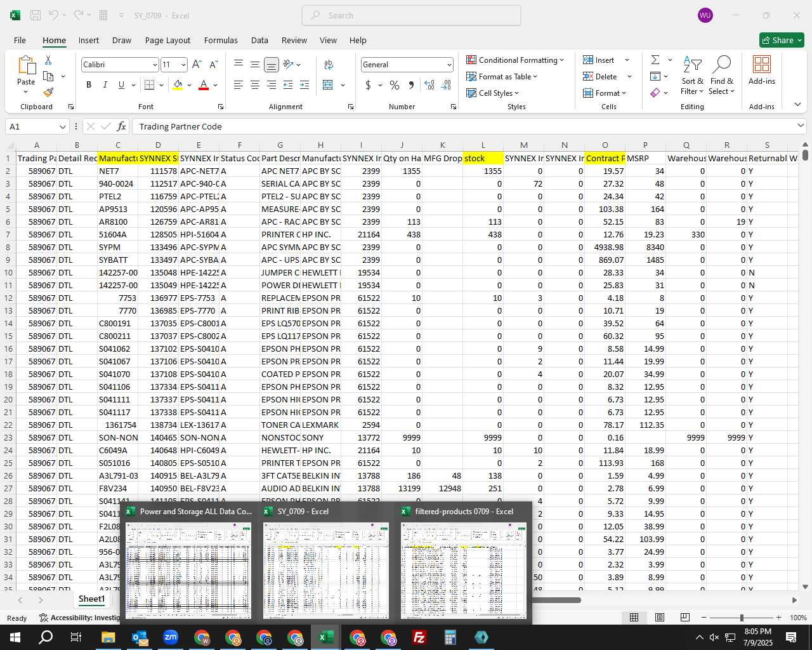Toggle Bottom Align
Image resolution: width=812 pixels, height=650 pixels.
(x=271, y=64)
